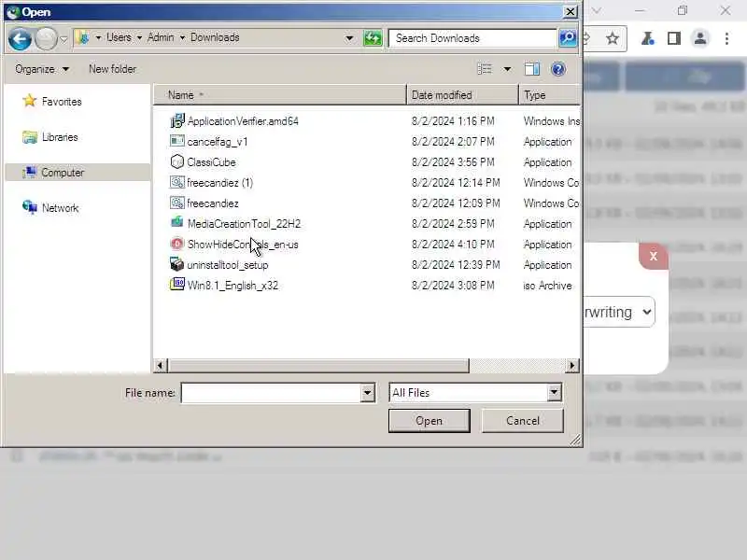Image resolution: width=747 pixels, height=560 pixels.
Task: Select the ClassiCube application icon
Action: tap(176, 161)
